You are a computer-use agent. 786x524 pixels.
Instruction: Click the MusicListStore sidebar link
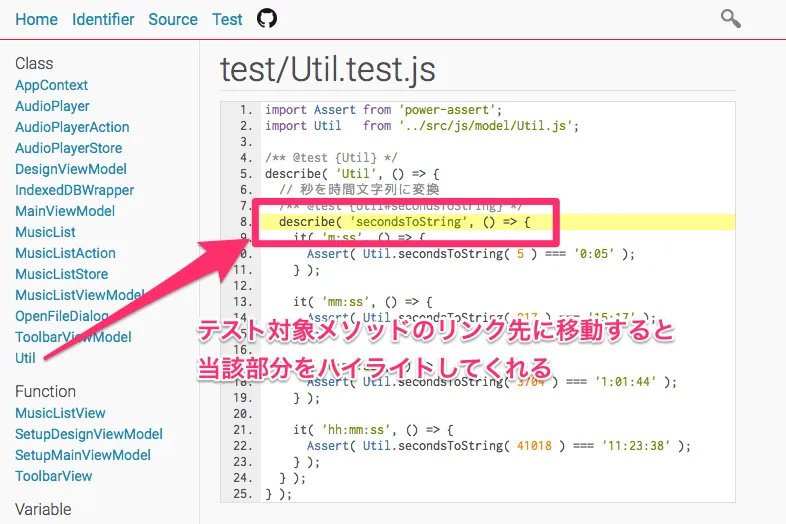click(x=61, y=274)
